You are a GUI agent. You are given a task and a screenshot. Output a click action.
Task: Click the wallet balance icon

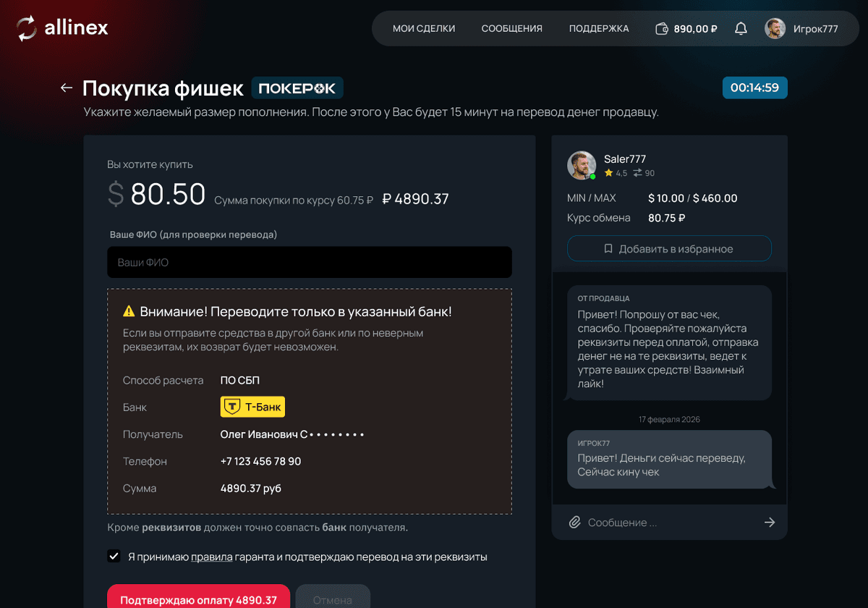pos(661,29)
